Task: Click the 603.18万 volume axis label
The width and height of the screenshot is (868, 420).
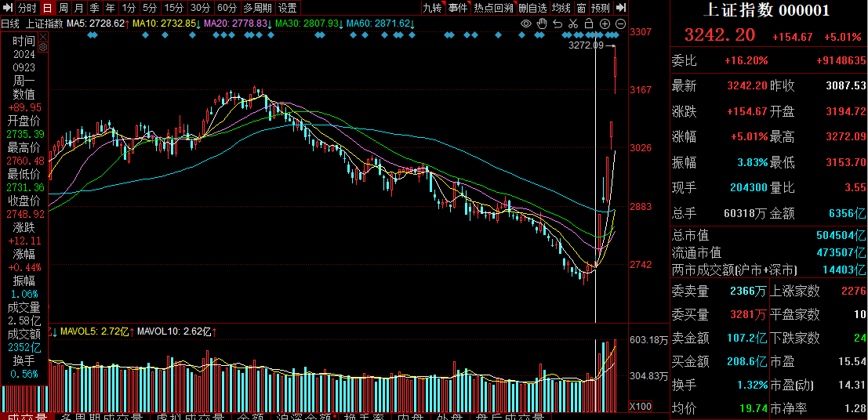Action: [649, 340]
